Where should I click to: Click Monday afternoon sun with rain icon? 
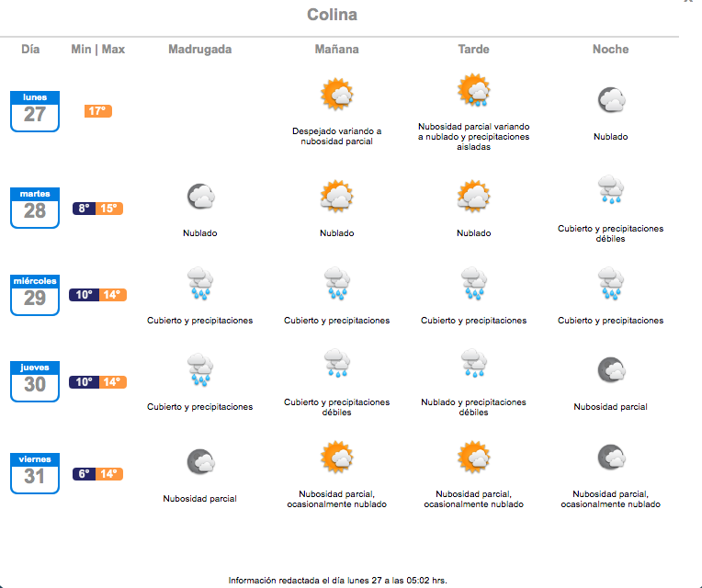click(x=474, y=90)
